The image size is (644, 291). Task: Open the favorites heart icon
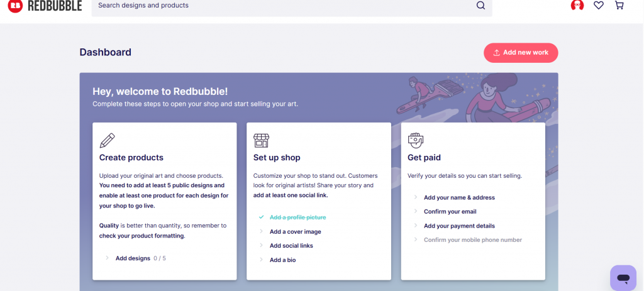coord(599,5)
